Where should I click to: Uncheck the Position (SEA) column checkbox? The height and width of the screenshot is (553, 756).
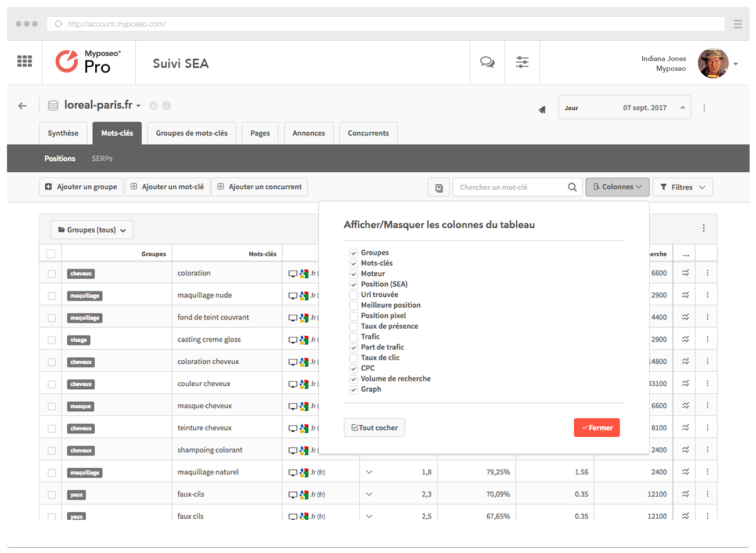pyautogui.click(x=354, y=285)
